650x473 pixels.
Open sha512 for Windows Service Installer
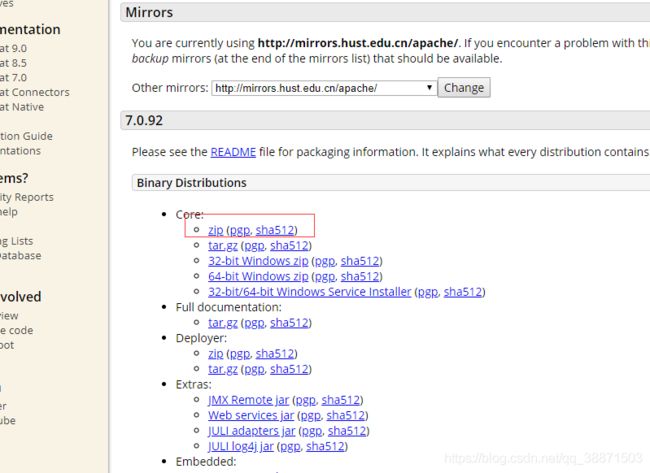463,292
